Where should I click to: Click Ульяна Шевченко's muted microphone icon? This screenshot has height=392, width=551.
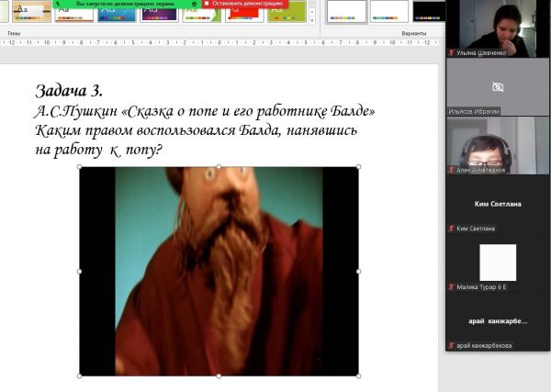(450, 53)
